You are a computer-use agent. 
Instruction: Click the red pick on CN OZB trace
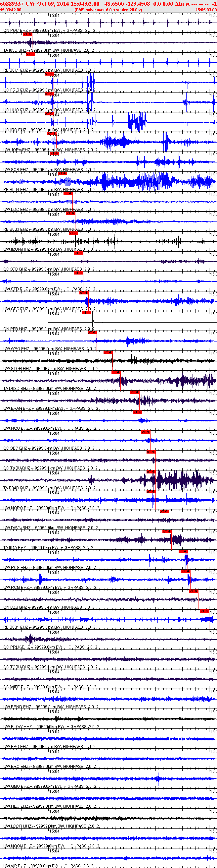194,591
